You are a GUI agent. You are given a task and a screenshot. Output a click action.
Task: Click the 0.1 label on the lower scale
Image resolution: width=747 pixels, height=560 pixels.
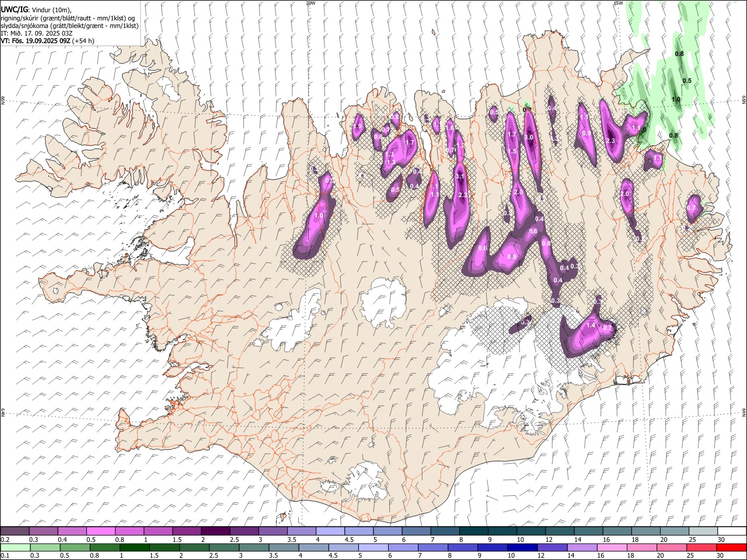5,556
